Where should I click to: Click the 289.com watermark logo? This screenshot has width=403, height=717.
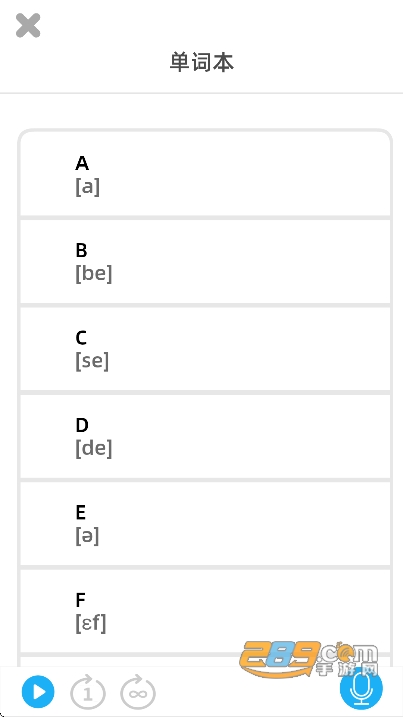tap(309, 659)
